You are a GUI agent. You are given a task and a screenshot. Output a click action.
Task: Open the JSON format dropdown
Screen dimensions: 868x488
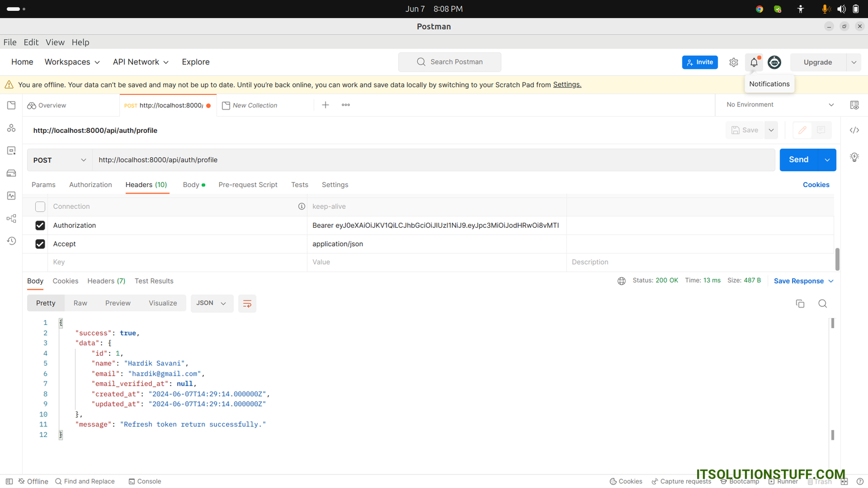click(x=212, y=303)
